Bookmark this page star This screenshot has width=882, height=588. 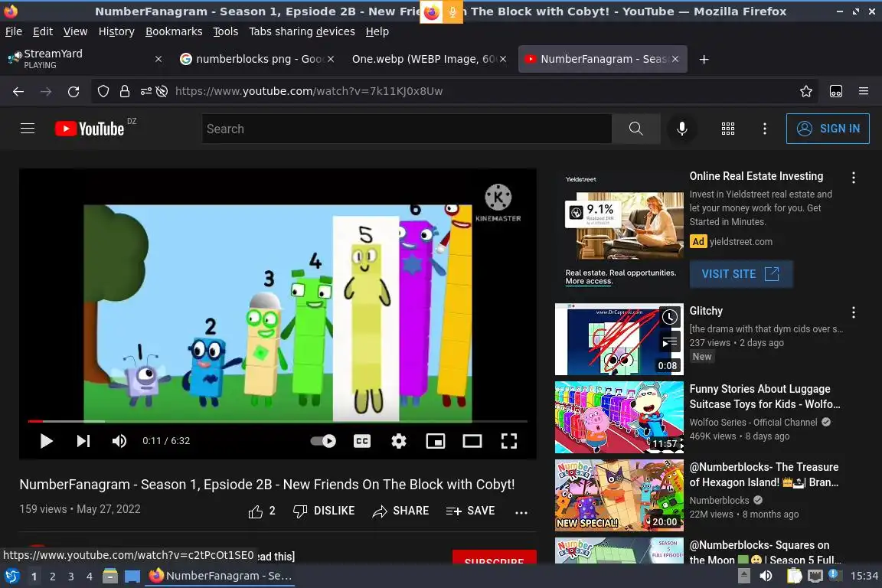coord(806,91)
